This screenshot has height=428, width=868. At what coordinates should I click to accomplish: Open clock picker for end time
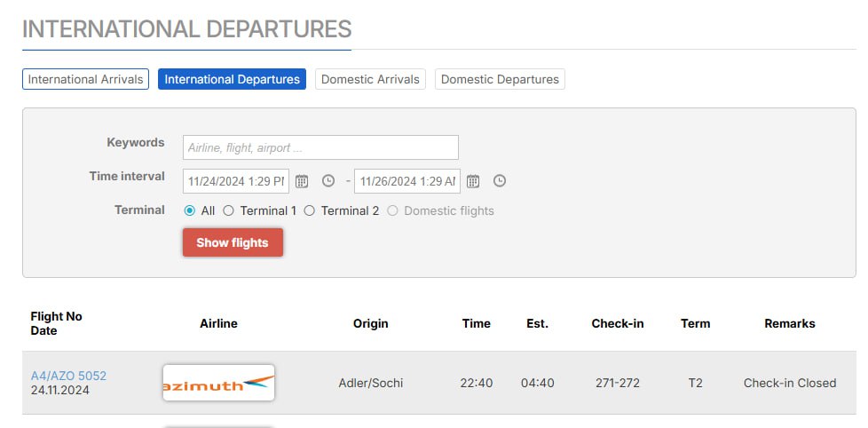pos(500,181)
